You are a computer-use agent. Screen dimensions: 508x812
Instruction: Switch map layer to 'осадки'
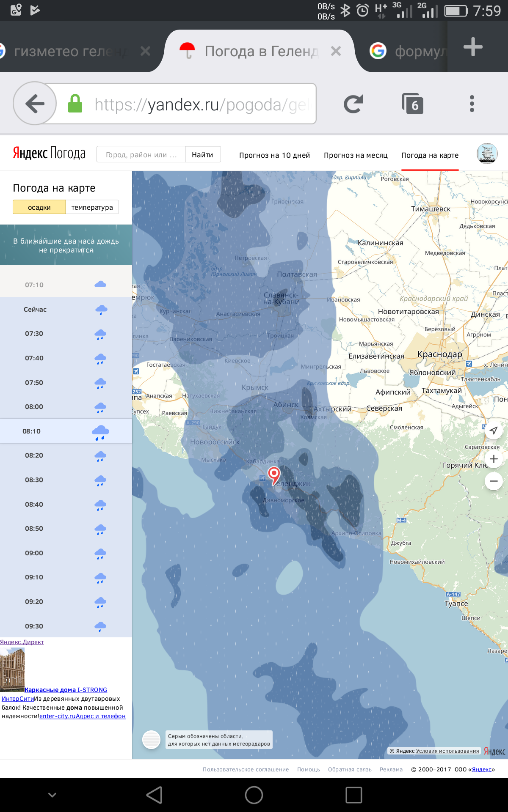(x=39, y=207)
